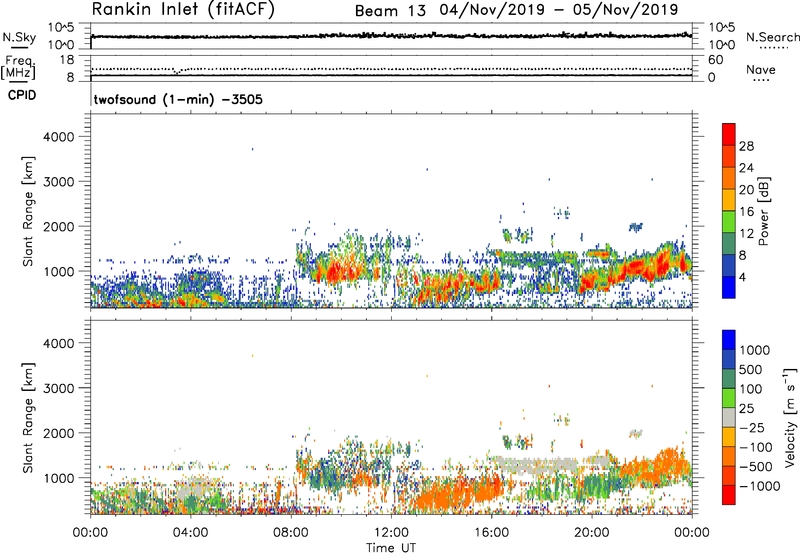The image size is (800, 554).
Task: Click the '20:00' time axis tick label
Action: (x=592, y=533)
